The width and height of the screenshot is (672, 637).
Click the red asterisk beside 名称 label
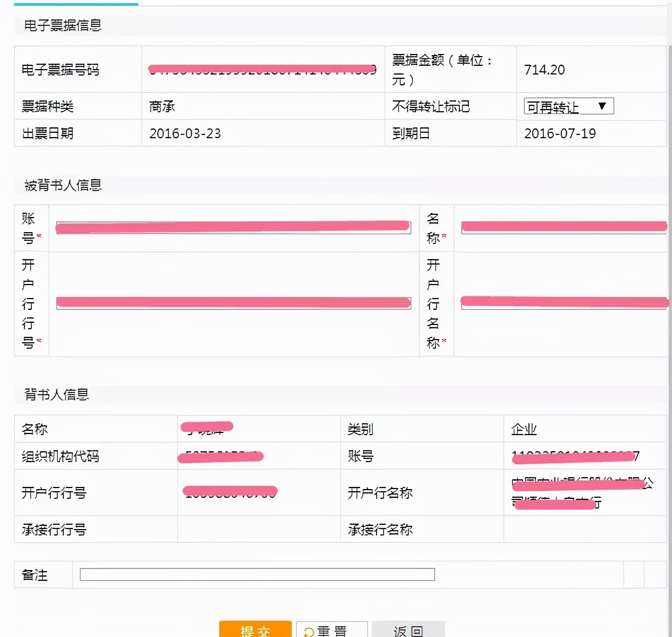(444, 236)
